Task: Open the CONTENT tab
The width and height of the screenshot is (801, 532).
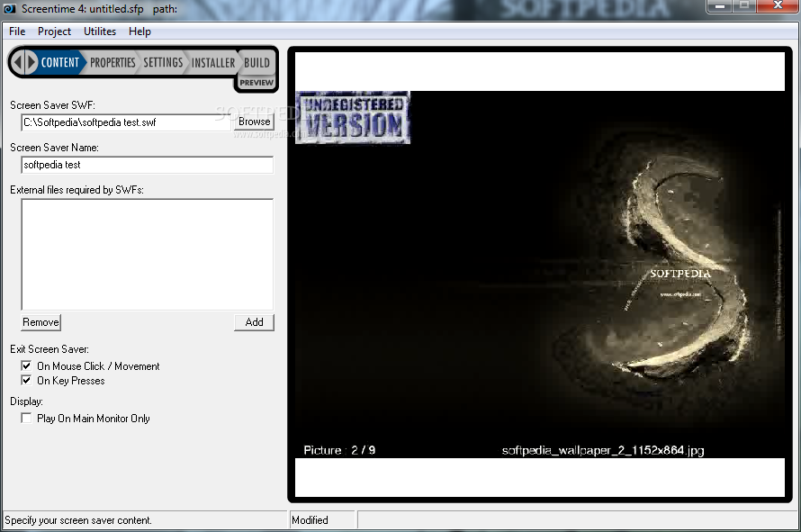Action: [x=60, y=62]
